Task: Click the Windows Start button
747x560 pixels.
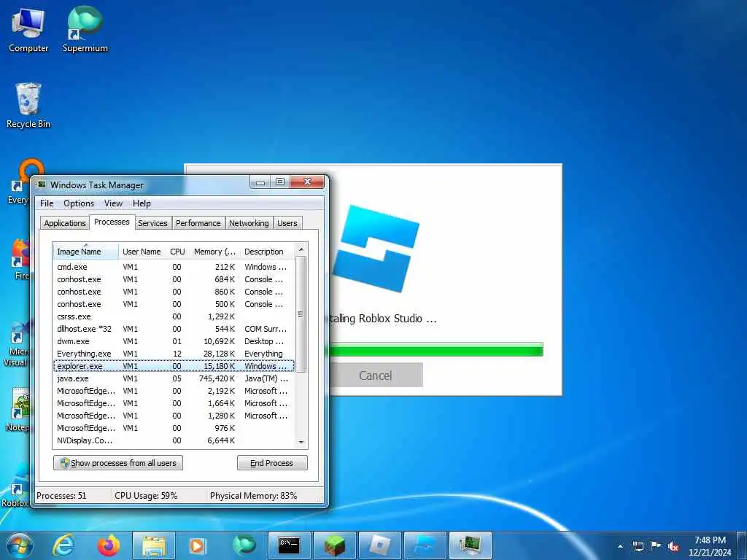Action: coord(20,545)
